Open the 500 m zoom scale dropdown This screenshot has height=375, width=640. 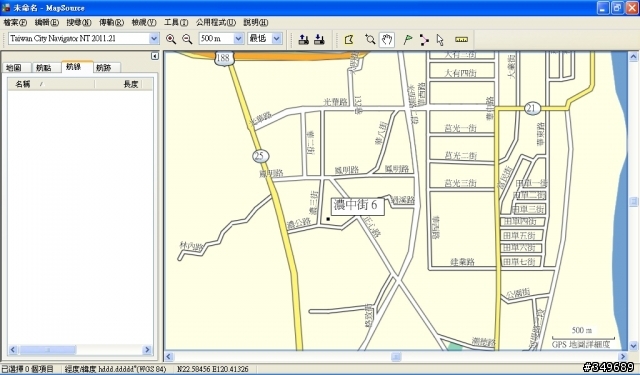click(238, 39)
